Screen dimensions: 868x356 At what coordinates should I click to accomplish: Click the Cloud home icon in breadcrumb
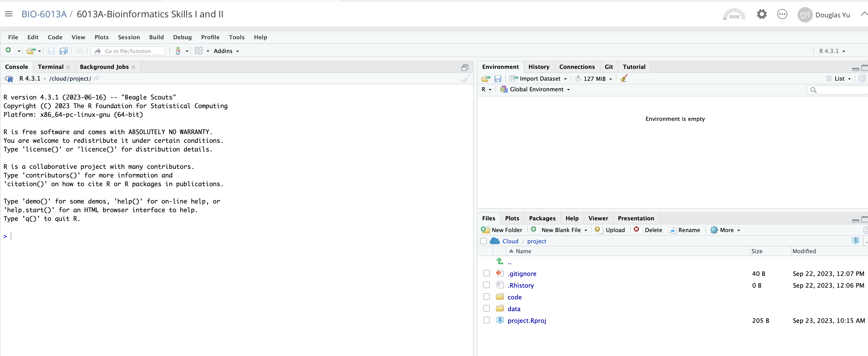(x=495, y=241)
